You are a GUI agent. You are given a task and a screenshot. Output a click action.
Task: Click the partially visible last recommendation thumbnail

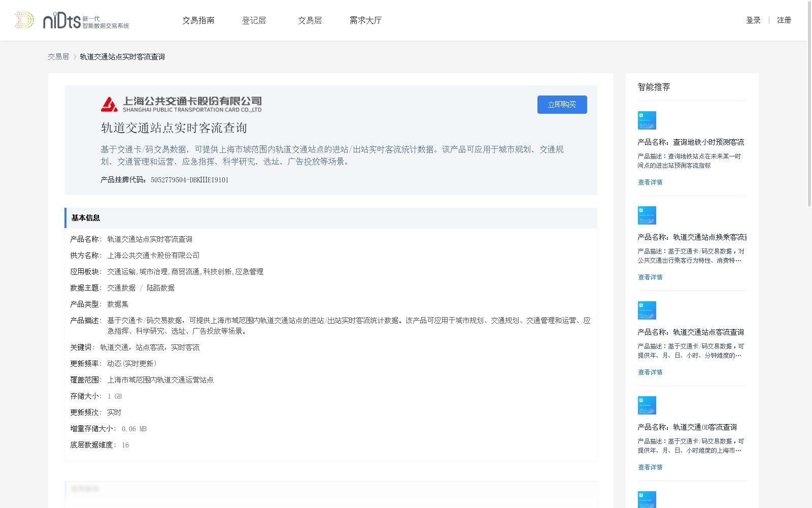[647, 499]
